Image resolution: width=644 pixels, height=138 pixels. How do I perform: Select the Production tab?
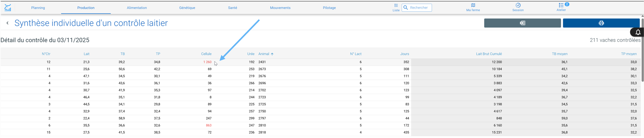[x=86, y=8]
